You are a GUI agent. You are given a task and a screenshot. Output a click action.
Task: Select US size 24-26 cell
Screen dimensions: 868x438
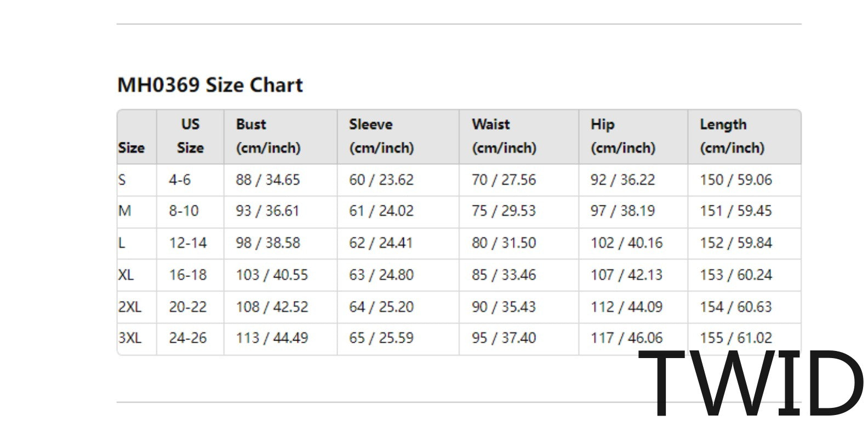[188, 338]
